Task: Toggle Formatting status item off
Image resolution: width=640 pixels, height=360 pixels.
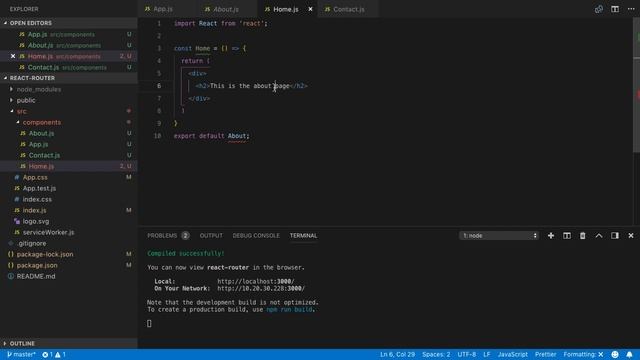Action: (x=583, y=354)
